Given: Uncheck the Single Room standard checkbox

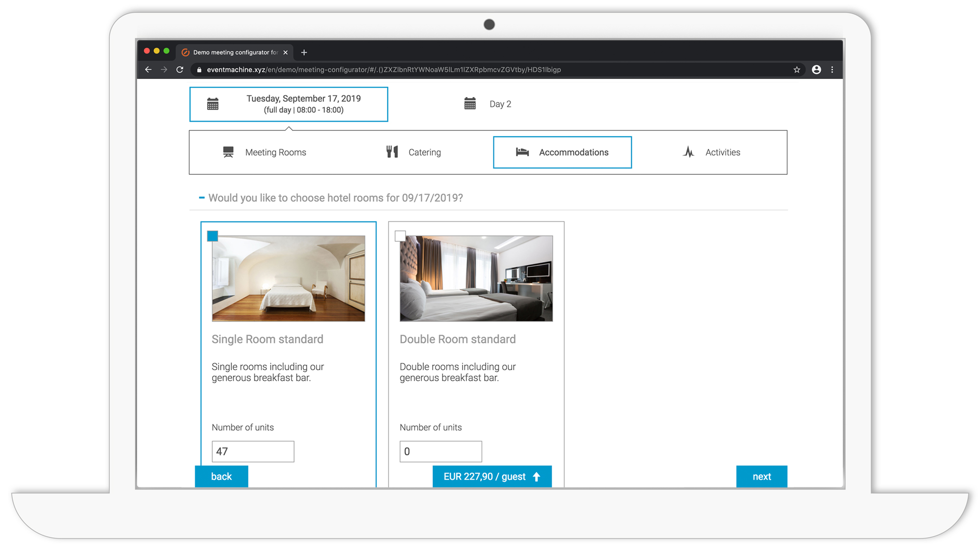Looking at the screenshot, I should point(213,236).
